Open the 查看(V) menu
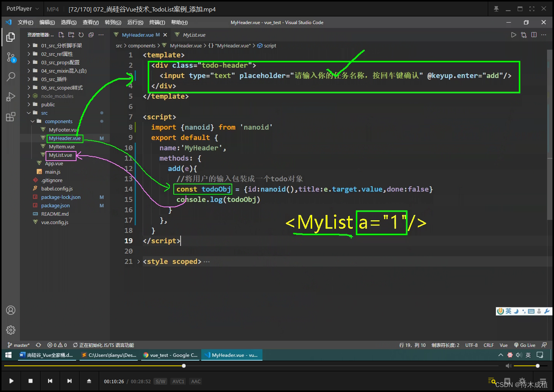 tap(91, 23)
